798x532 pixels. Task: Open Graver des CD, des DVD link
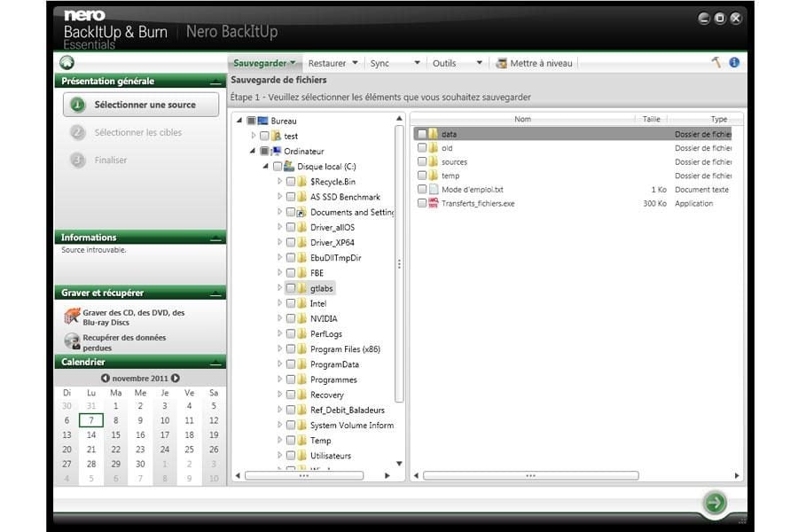click(x=134, y=317)
